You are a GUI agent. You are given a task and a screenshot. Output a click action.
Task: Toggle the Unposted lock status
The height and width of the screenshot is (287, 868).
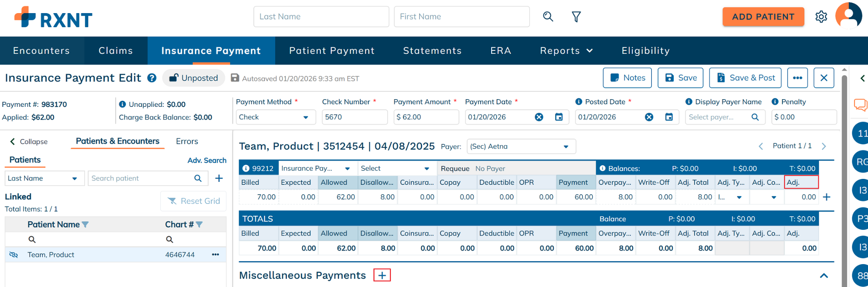pos(194,78)
